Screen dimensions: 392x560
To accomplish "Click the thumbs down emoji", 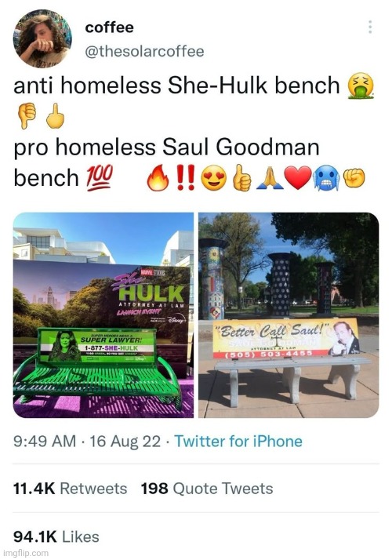I will tap(27, 116).
